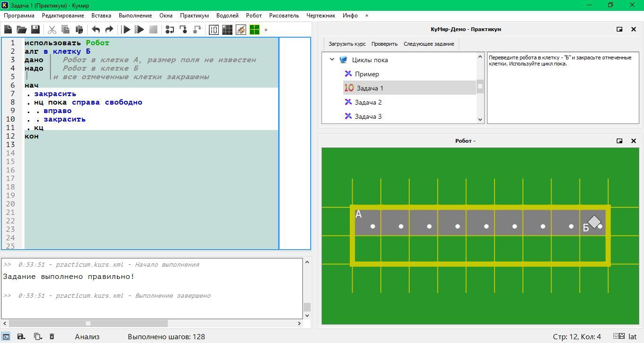644x343 pixels.
Task: Paste from clipboard using the toolbar icon
Action: 79,30
